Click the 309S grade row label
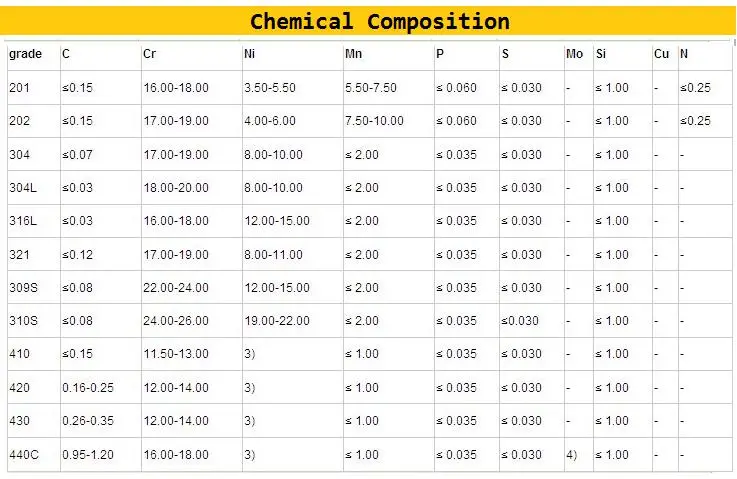Screen dimensions: 737x479 point(23,288)
